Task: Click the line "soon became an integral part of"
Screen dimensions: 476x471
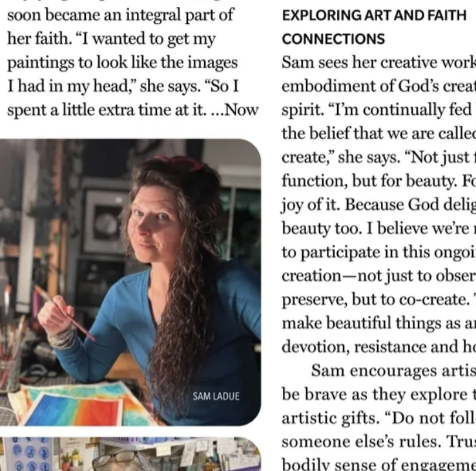Action: pos(121,15)
